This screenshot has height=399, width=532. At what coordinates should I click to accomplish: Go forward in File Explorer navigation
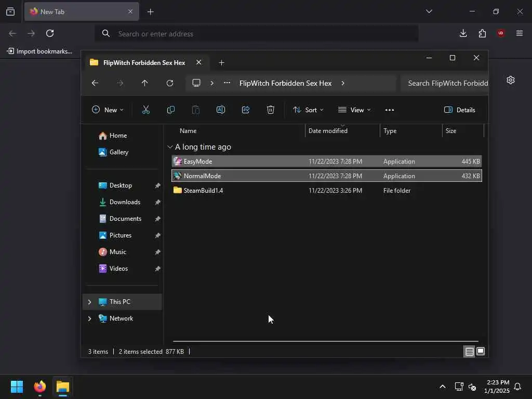point(120,83)
